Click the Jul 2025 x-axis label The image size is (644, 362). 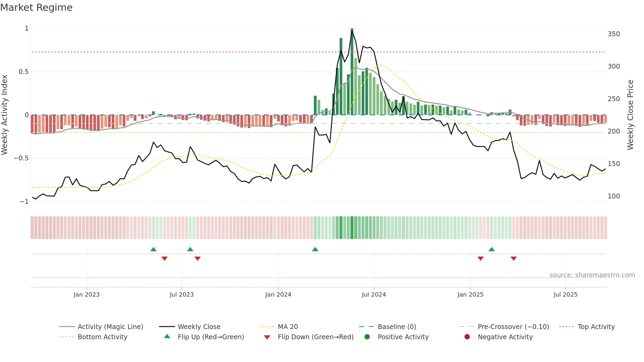[565, 295]
